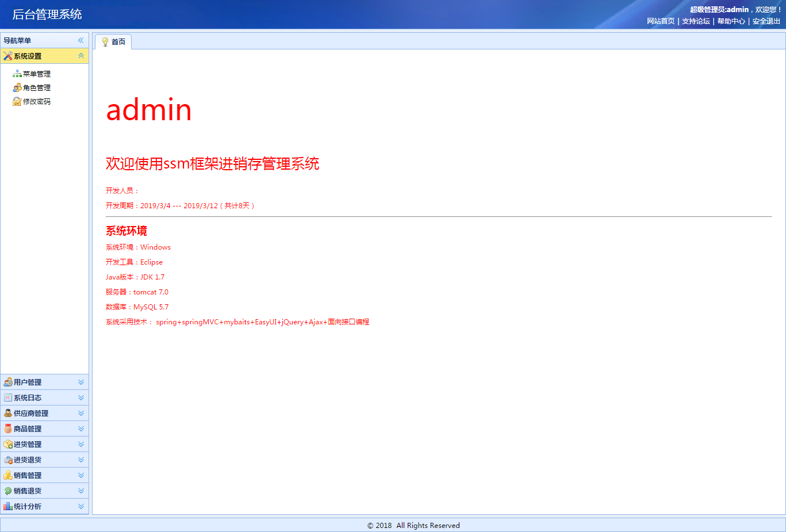The width and height of the screenshot is (786, 532).
Task: Collapse the 系统设置 accordion section
Action: [x=80, y=56]
